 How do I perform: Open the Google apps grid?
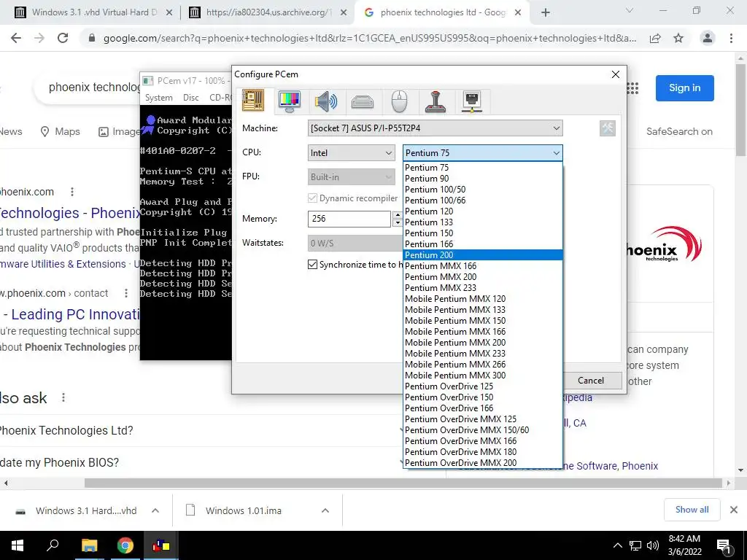click(632, 88)
